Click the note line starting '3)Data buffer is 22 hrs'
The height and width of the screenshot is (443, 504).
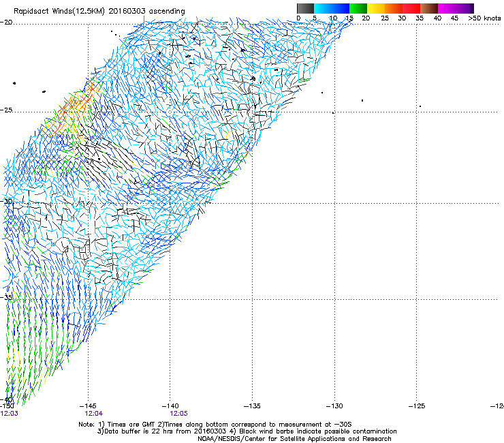click(x=247, y=431)
